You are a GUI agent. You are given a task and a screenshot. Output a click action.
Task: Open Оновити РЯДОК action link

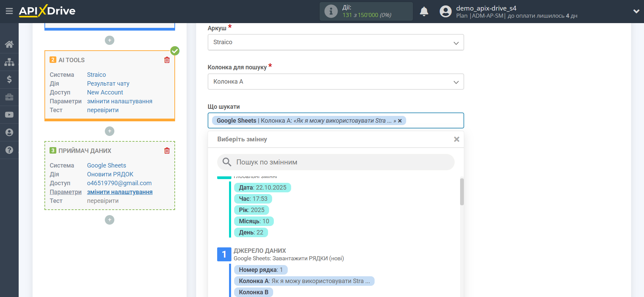pyautogui.click(x=110, y=174)
